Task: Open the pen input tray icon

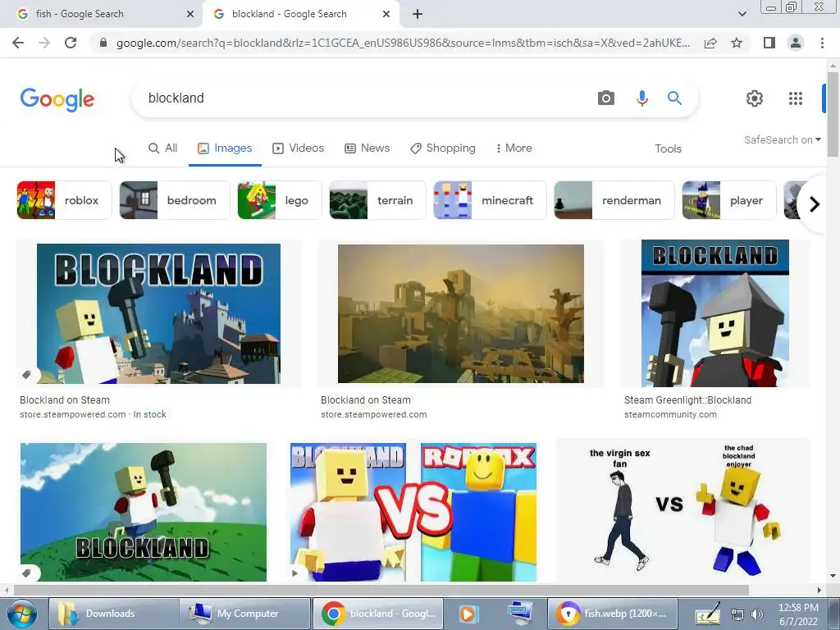Action: coord(707,614)
